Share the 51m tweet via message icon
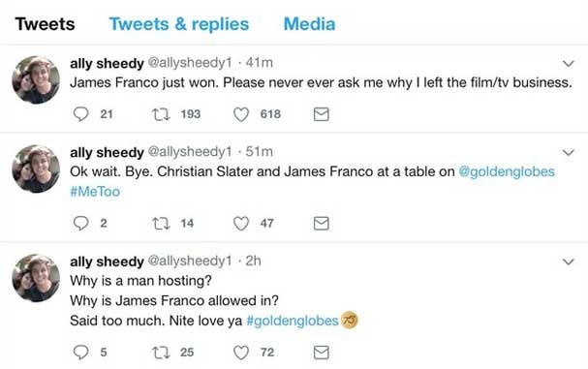The image size is (588, 369). pos(321,224)
